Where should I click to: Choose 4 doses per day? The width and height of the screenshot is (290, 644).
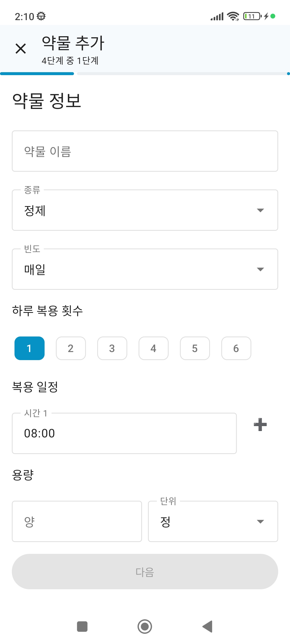tap(154, 348)
